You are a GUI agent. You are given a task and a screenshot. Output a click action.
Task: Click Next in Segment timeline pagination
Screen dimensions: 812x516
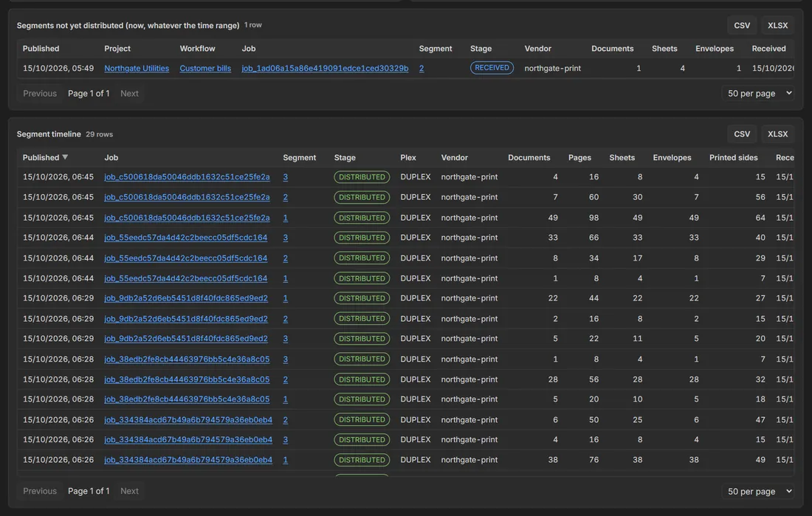pyautogui.click(x=129, y=491)
